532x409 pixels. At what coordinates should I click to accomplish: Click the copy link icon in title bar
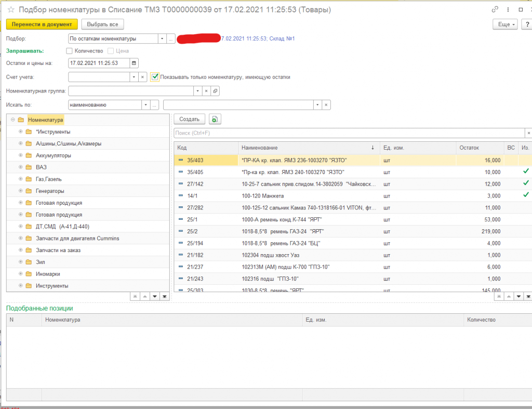(x=495, y=9)
